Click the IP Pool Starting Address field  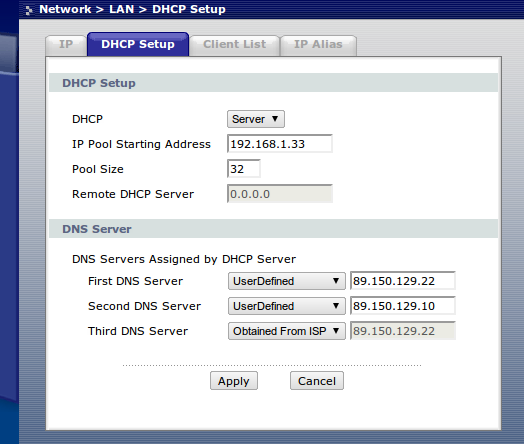click(x=280, y=144)
